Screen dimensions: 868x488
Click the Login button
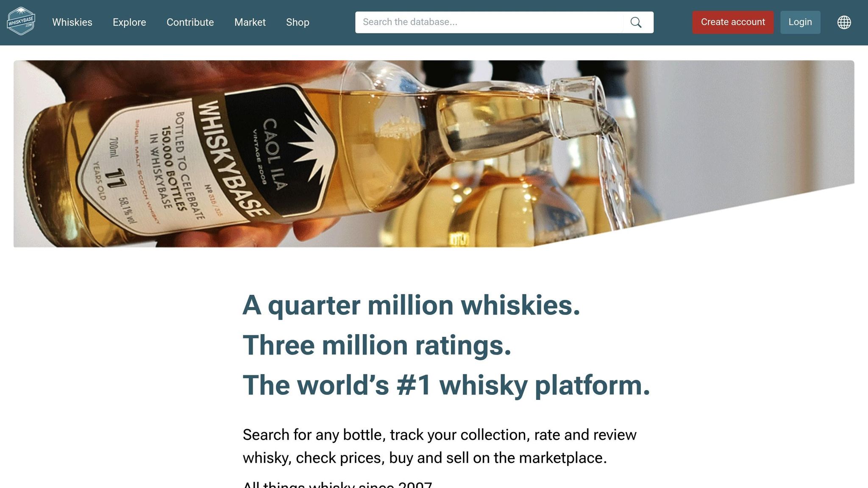[x=800, y=22]
